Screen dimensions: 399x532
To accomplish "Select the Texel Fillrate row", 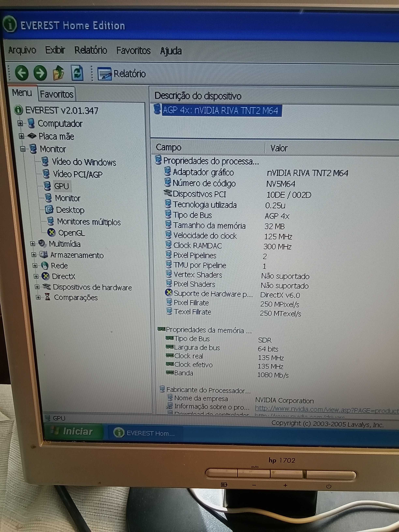I will (234, 312).
